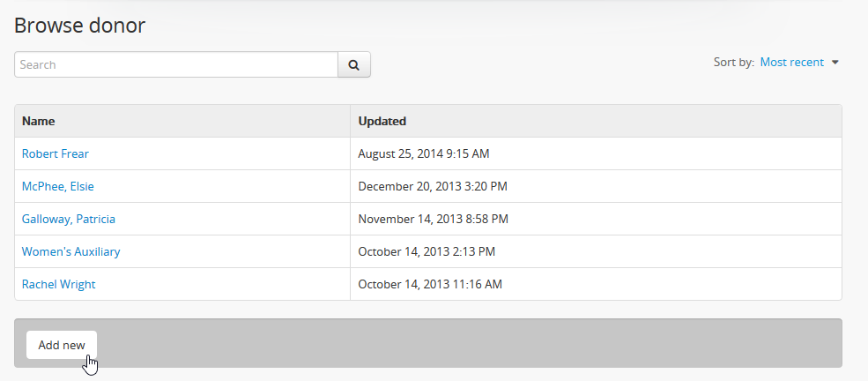Open the Robert Frear donor record

pos(56,153)
